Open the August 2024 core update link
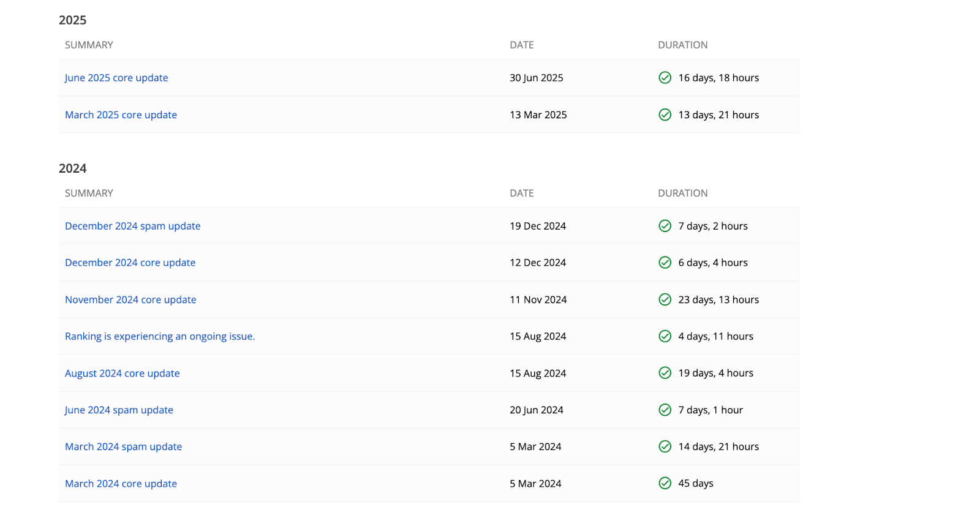Screen dimensions: 980x521 (x=123, y=373)
